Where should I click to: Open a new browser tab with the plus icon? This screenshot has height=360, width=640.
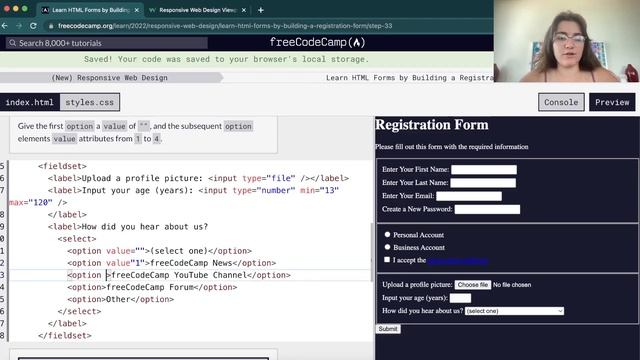pyautogui.click(x=260, y=10)
